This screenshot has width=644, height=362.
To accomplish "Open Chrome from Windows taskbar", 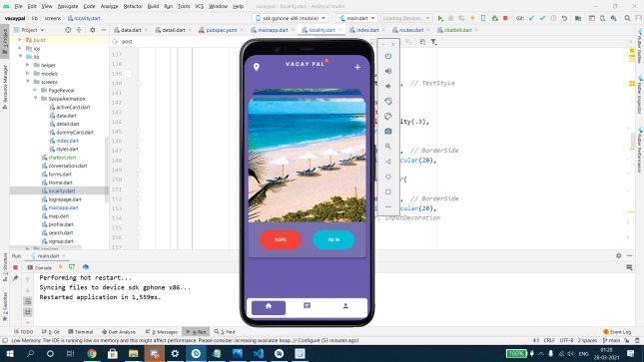I will 92,353.
